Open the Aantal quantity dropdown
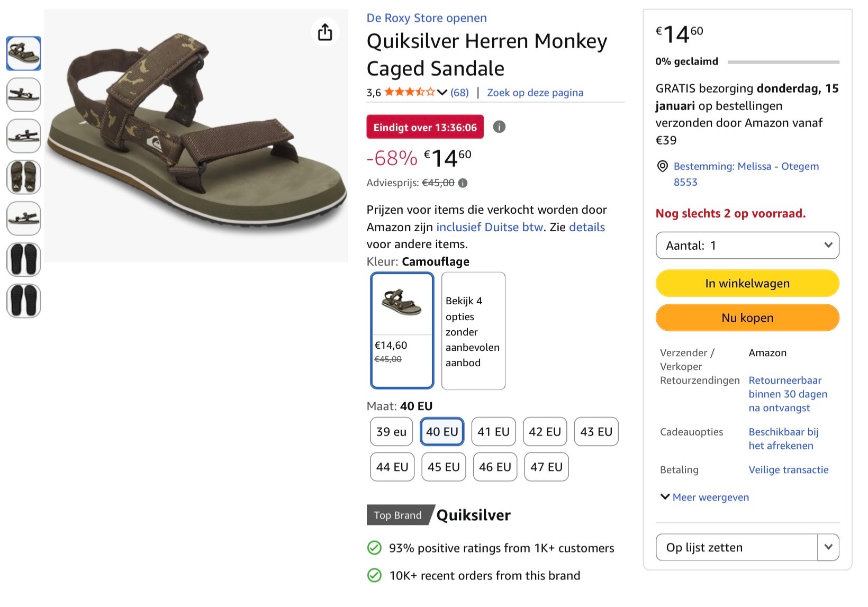868x607 pixels. tap(747, 246)
